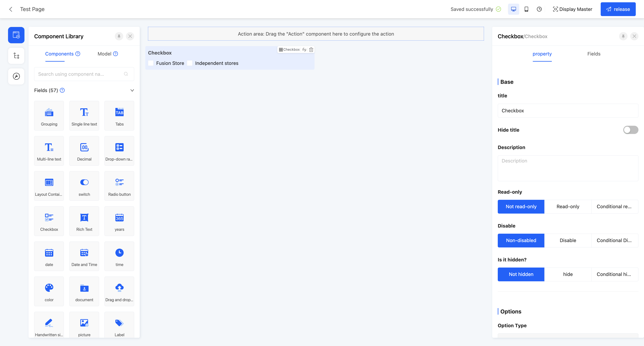Check the Independent stores checkbox
Image resolution: width=644 pixels, height=346 pixels.
pyautogui.click(x=190, y=63)
